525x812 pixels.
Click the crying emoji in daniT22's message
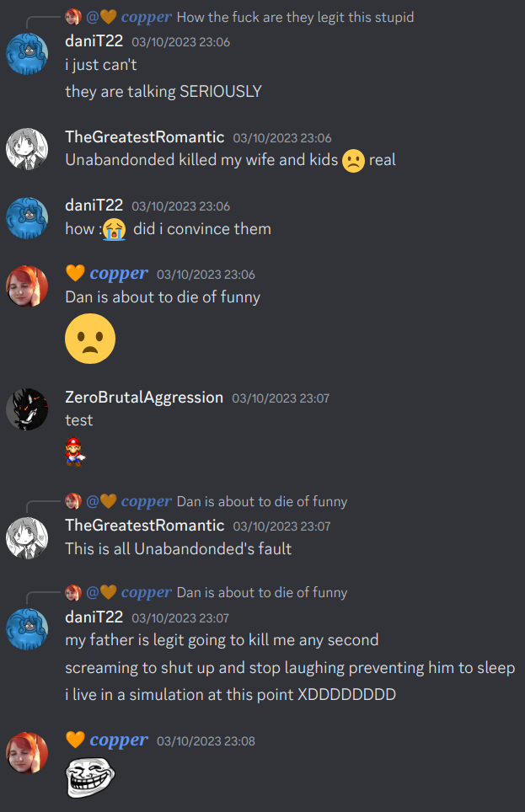(x=114, y=229)
